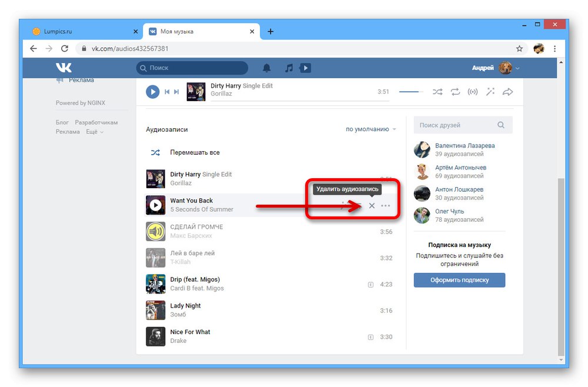Focus the 'Поиск' search field
This screenshot has height=387, width=588.
(192, 68)
